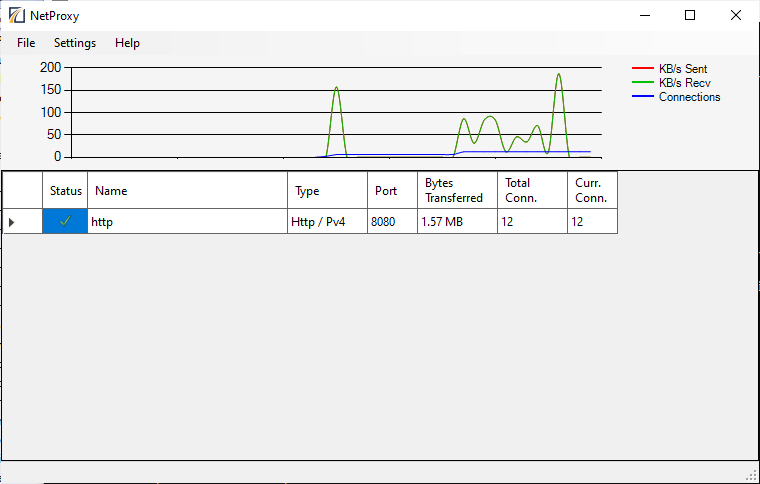Image resolution: width=760 pixels, height=484 pixels.
Task: Select the 'Http / Pv4' type cell
Action: pos(328,221)
